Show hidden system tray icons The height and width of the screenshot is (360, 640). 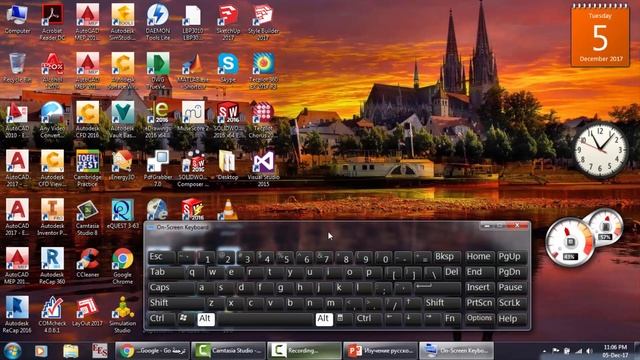click(x=544, y=351)
